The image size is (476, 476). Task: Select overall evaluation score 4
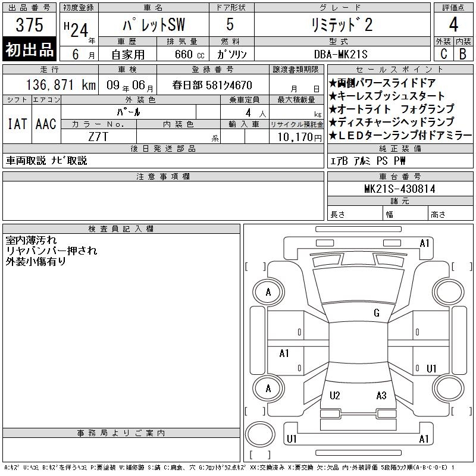click(453, 24)
